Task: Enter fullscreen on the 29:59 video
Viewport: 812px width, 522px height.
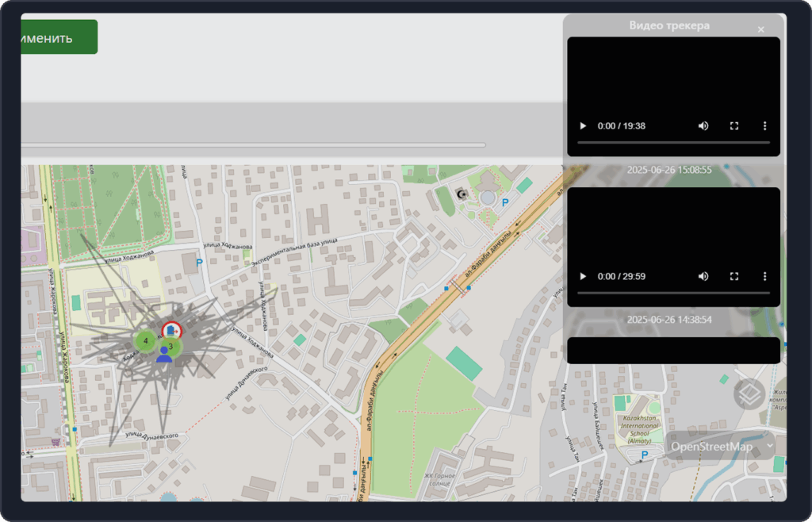Action: 734,276
